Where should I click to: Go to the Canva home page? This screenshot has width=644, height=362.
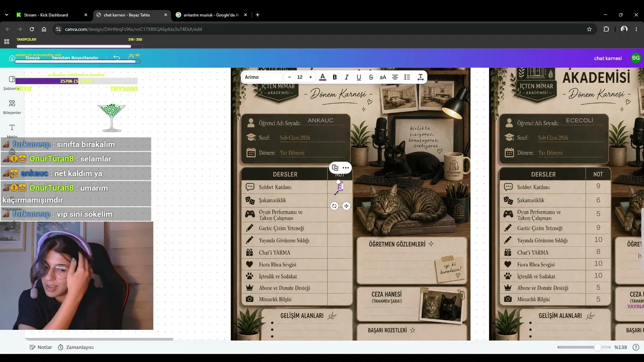click(12, 58)
